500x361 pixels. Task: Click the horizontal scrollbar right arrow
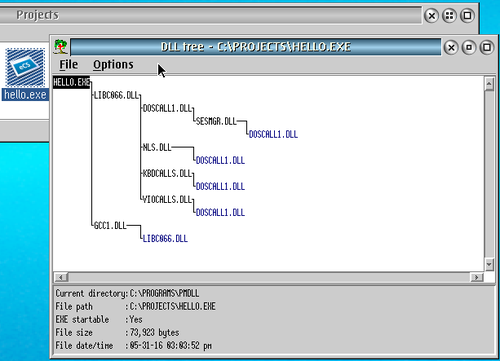[476, 277]
